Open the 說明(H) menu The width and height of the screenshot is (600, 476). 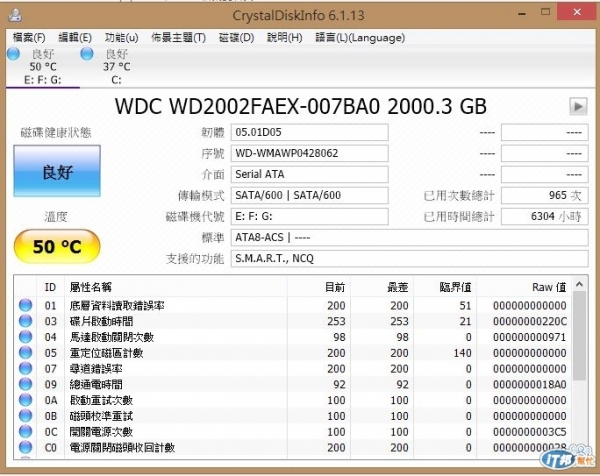tap(284, 37)
